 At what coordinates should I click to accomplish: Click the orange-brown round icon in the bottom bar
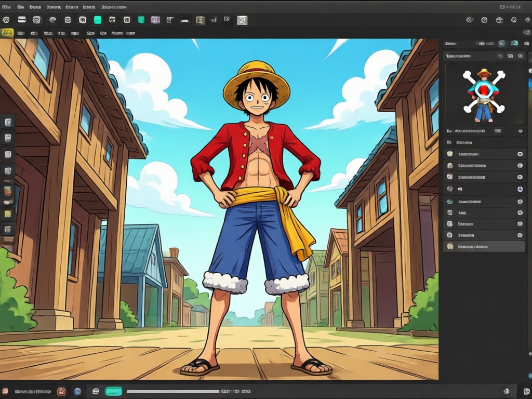click(x=61, y=391)
